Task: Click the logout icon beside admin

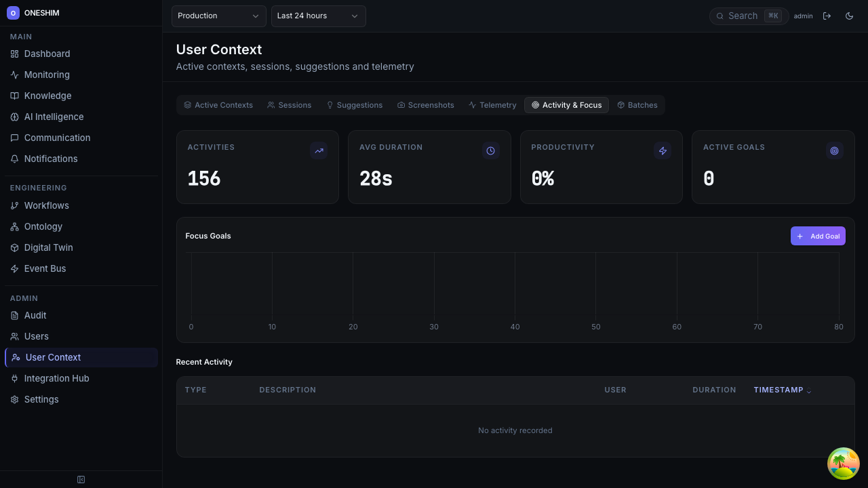Action: [827, 16]
